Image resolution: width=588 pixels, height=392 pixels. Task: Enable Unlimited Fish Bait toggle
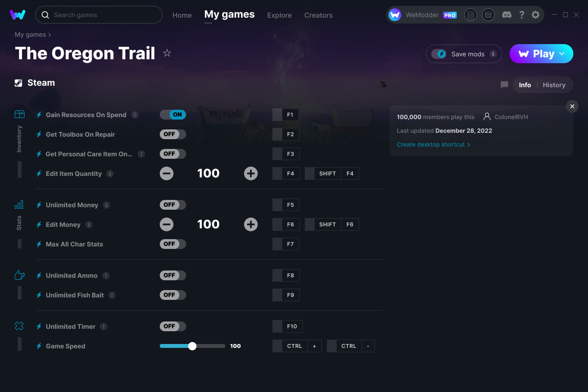(x=173, y=295)
